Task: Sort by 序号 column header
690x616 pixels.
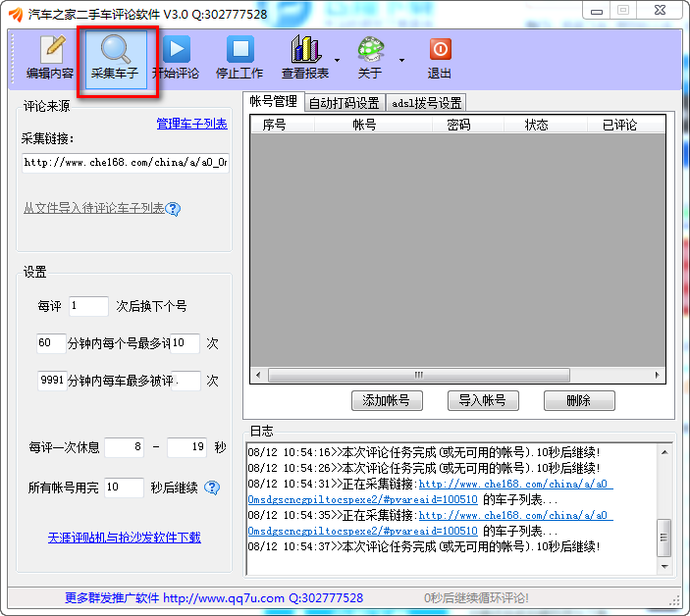Action: (x=283, y=125)
